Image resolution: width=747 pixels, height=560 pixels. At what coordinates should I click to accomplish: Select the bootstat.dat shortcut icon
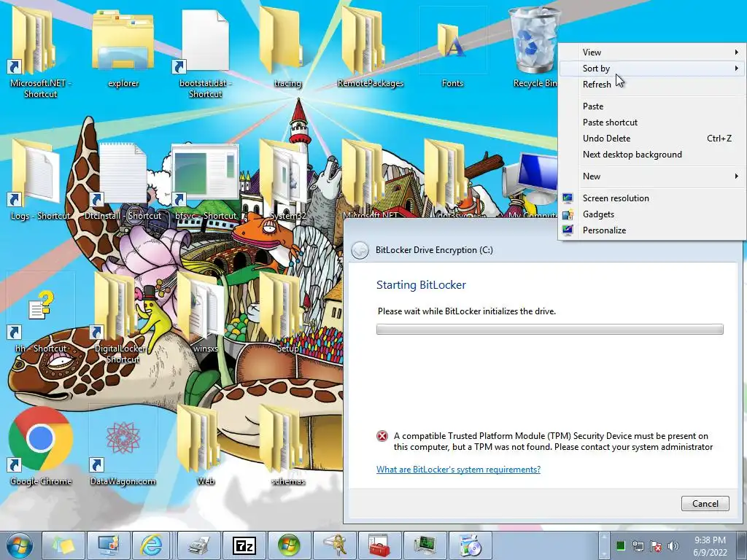coord(205,53)
